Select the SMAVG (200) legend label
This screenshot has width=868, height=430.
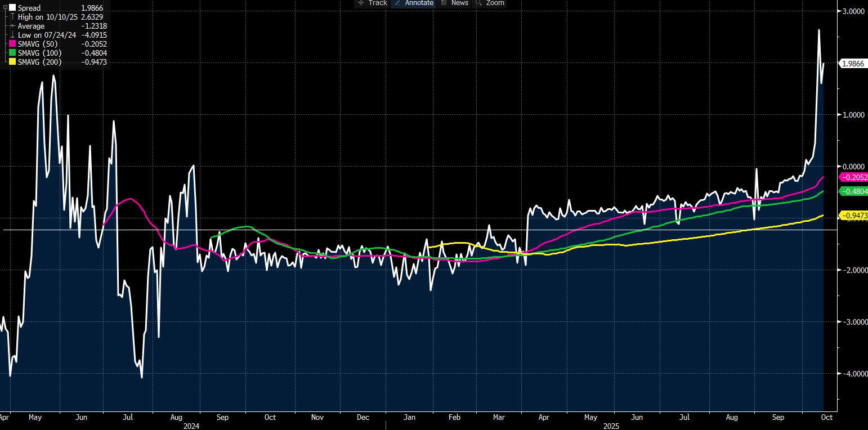click(39, 62)
